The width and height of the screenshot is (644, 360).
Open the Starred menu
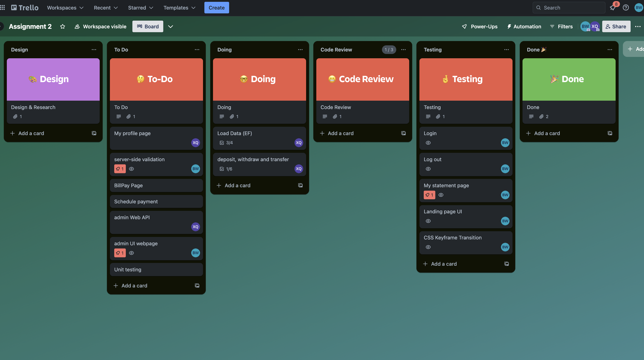point(140,8)
